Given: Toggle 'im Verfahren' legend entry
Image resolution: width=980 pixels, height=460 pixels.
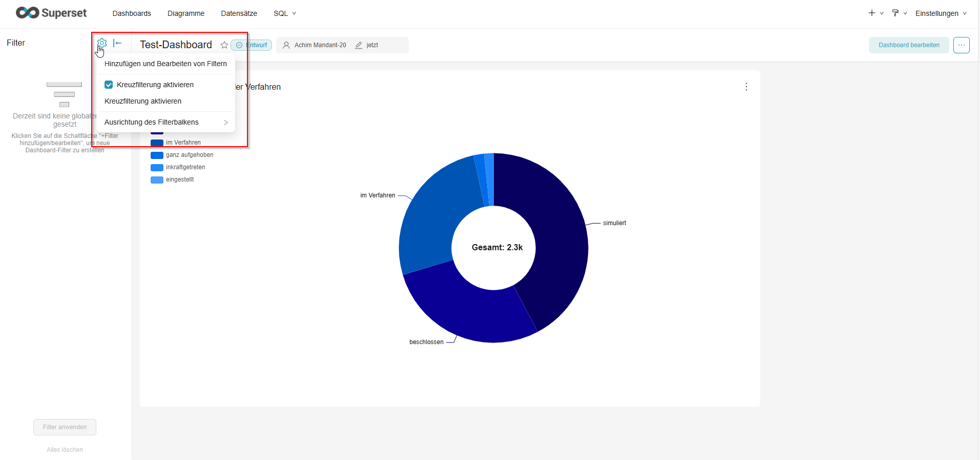Looking at the screenshot, I should coord(183,143).
